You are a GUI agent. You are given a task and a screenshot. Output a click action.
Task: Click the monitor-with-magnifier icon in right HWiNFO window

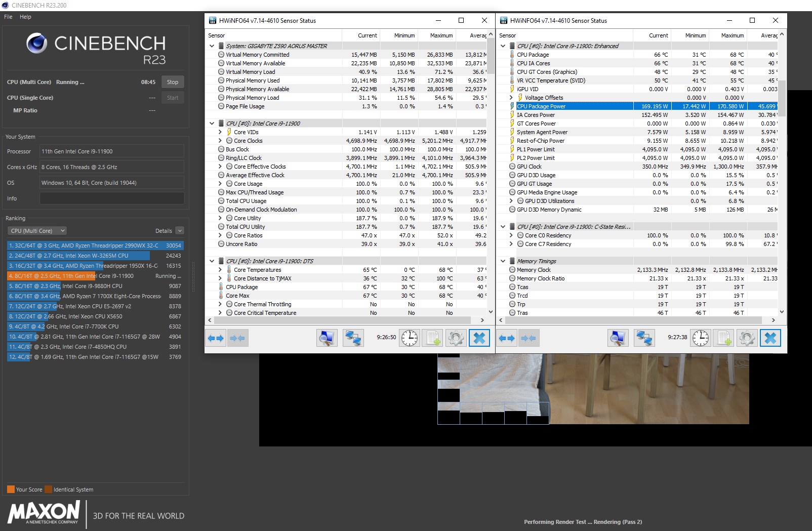pyautogui.click(x=618, y=338)
